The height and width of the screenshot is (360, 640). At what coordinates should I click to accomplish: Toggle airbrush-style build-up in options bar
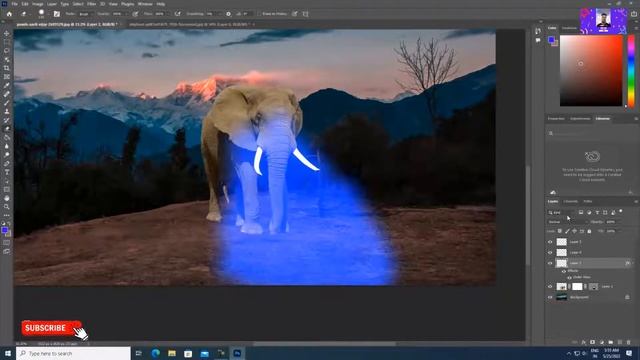(178, 14)
